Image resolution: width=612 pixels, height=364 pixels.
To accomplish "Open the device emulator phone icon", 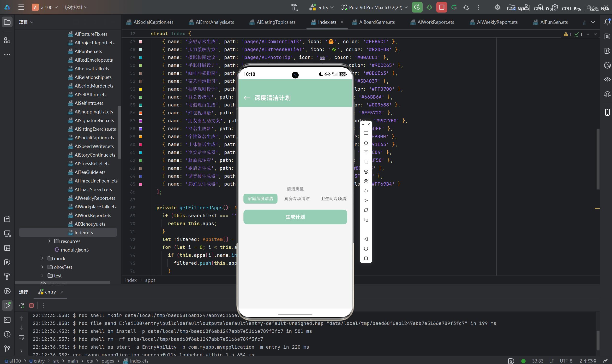I will [607, 112].
